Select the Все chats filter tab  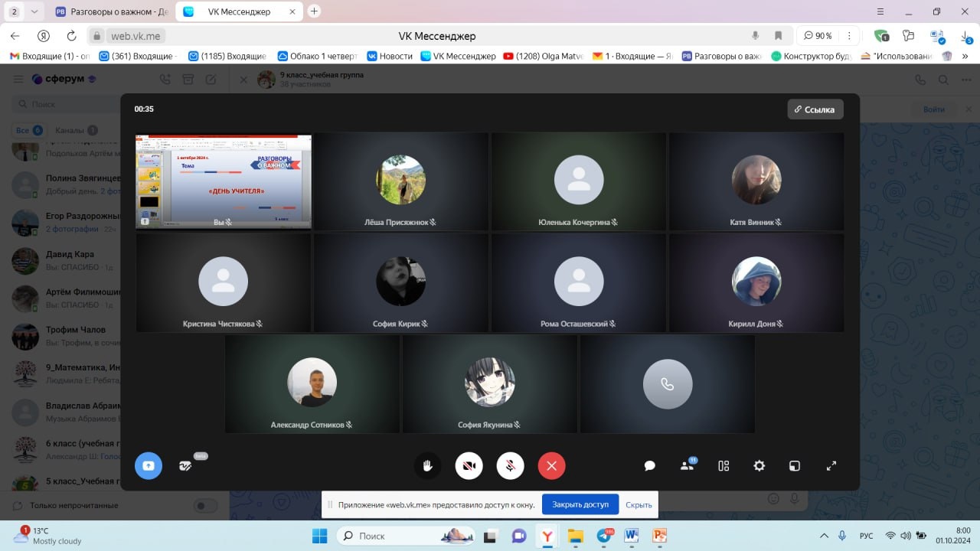point(29,130)
